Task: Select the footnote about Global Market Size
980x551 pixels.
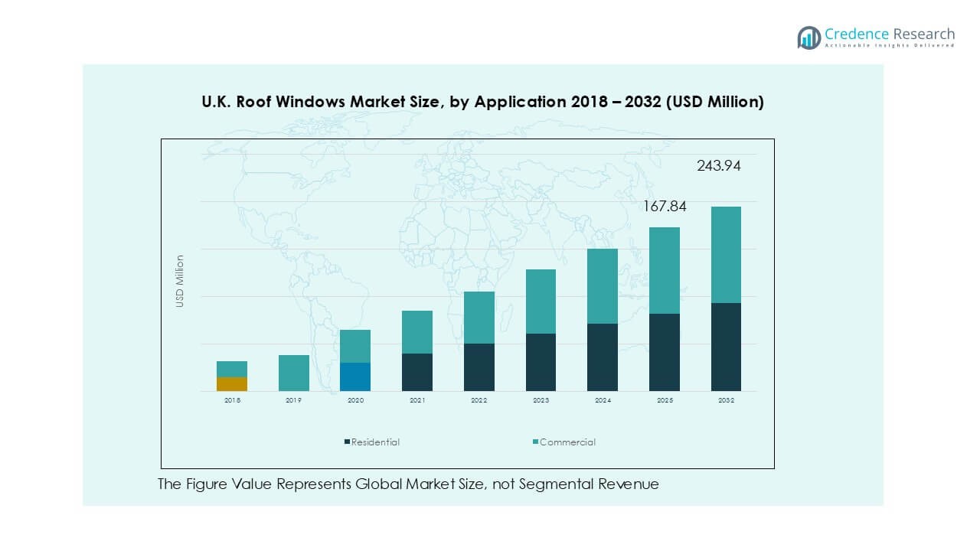Action: coord(408,484)
